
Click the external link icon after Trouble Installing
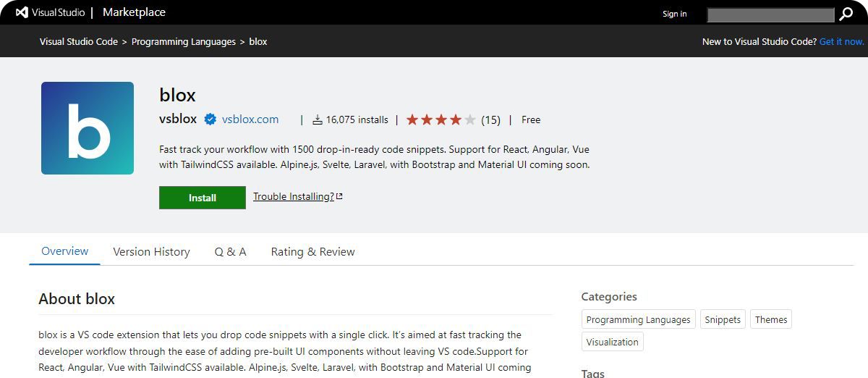point(339,196)
